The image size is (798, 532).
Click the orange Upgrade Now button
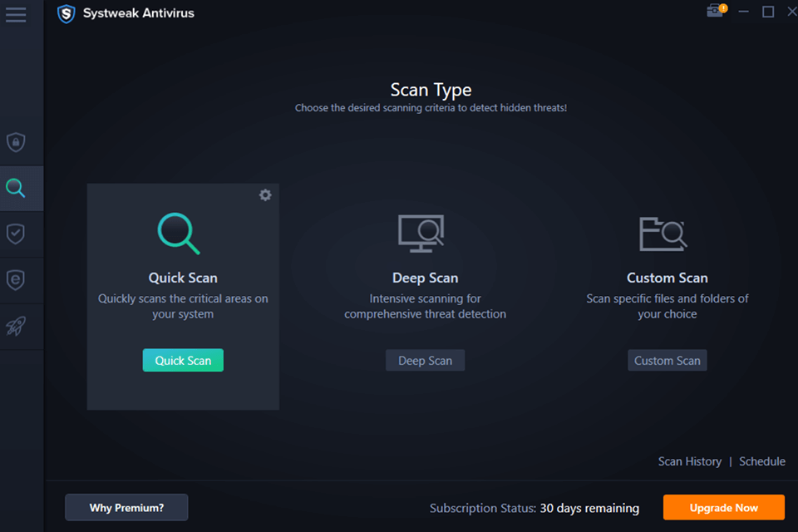724,508
